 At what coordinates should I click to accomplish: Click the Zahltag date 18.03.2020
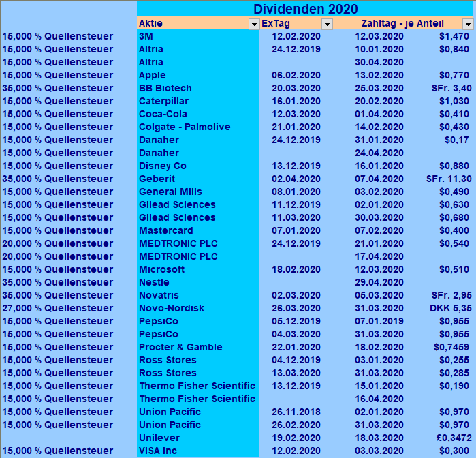click(x=379, y=438)
